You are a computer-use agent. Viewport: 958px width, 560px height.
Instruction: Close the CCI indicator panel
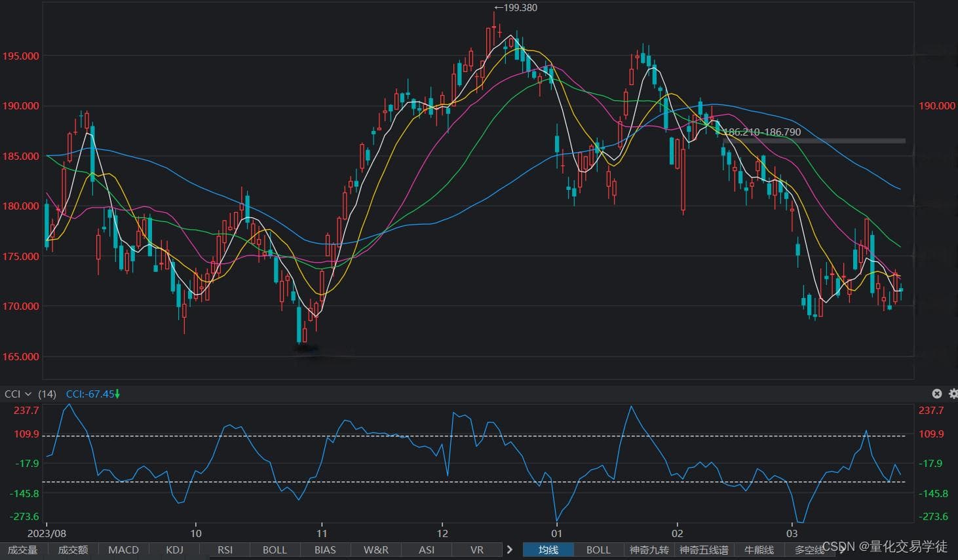937,394
